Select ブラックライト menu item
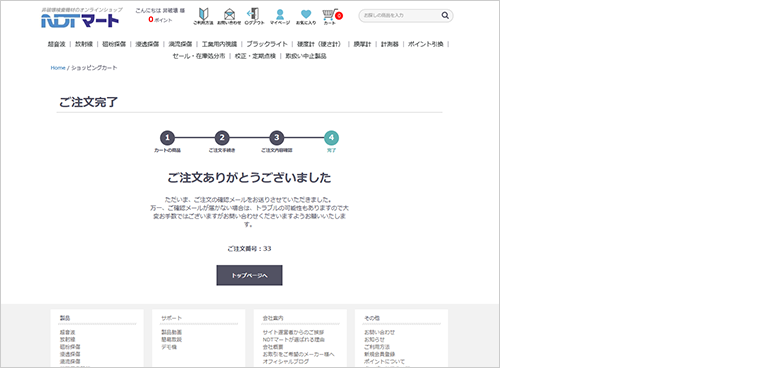 click(267, 44)
